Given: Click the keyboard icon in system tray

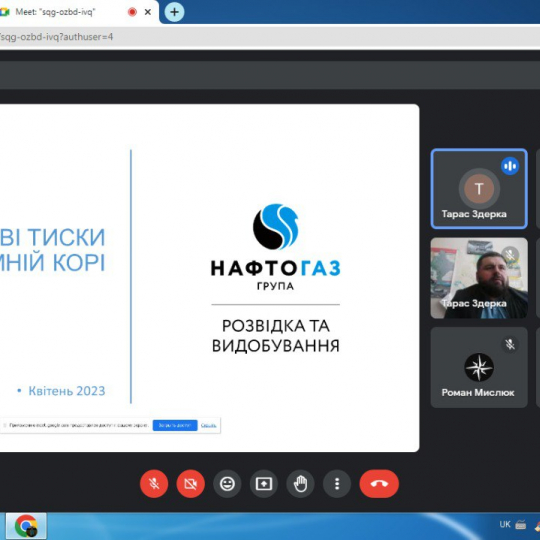Looking at the screenshot, I should 521,525.
